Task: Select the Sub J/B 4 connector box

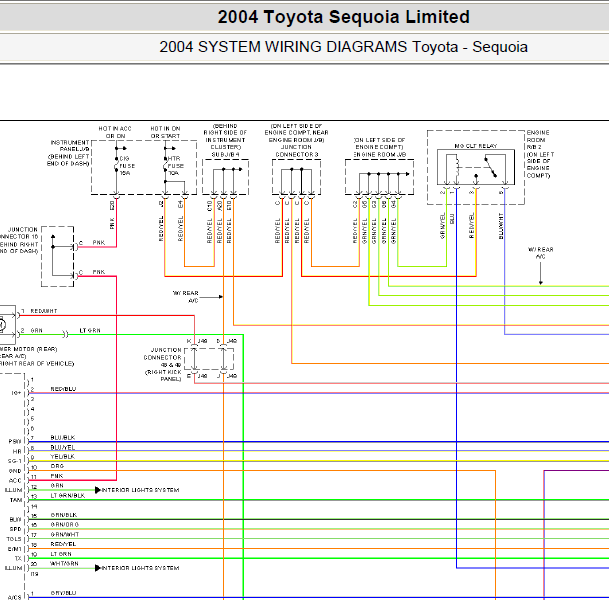Action: pyautogui.click(x=225, y=177)
